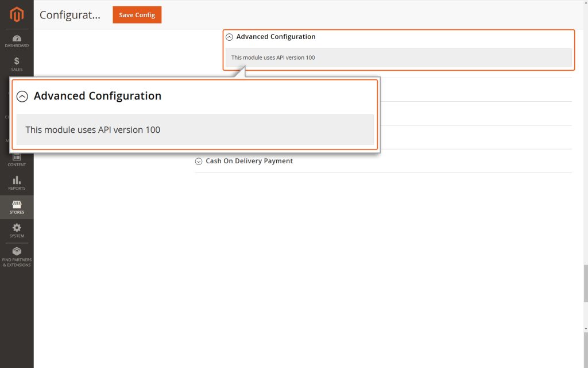588x368 pixels.
Task: Click the magnified Advanced Configuration callout box
Action: [195, 114]
